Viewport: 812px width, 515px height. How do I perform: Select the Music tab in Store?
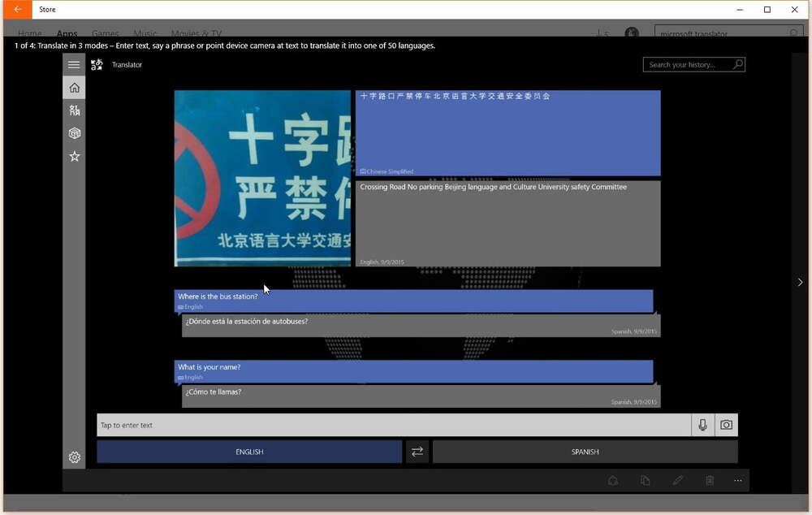145,33
